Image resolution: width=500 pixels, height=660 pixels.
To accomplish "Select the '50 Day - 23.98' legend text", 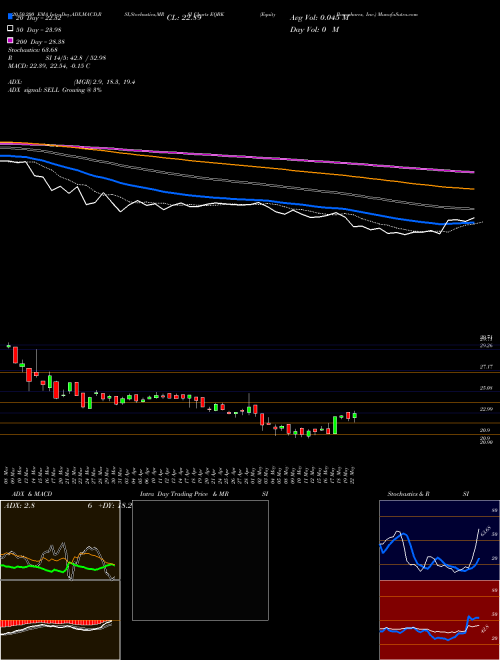I will (x=39, y=29).
